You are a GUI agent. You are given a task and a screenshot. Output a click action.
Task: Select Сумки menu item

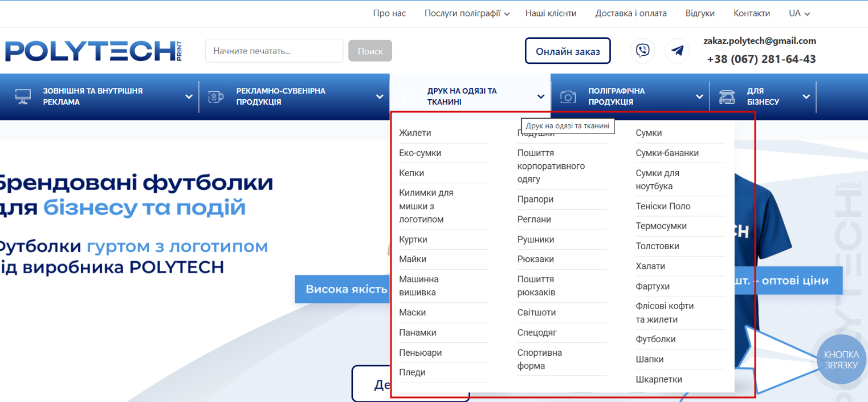[649, 133]
